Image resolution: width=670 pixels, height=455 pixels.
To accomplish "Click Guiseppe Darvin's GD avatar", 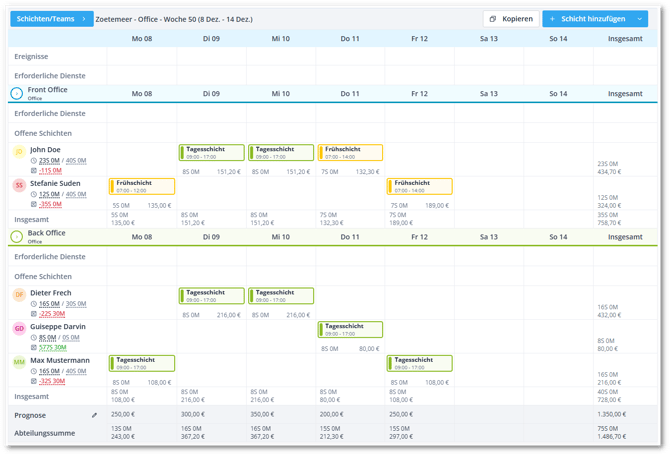I will pos(18,329).
